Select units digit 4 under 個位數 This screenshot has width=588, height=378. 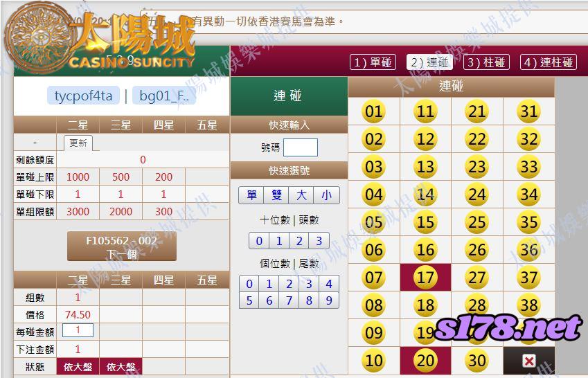(329, 284)
